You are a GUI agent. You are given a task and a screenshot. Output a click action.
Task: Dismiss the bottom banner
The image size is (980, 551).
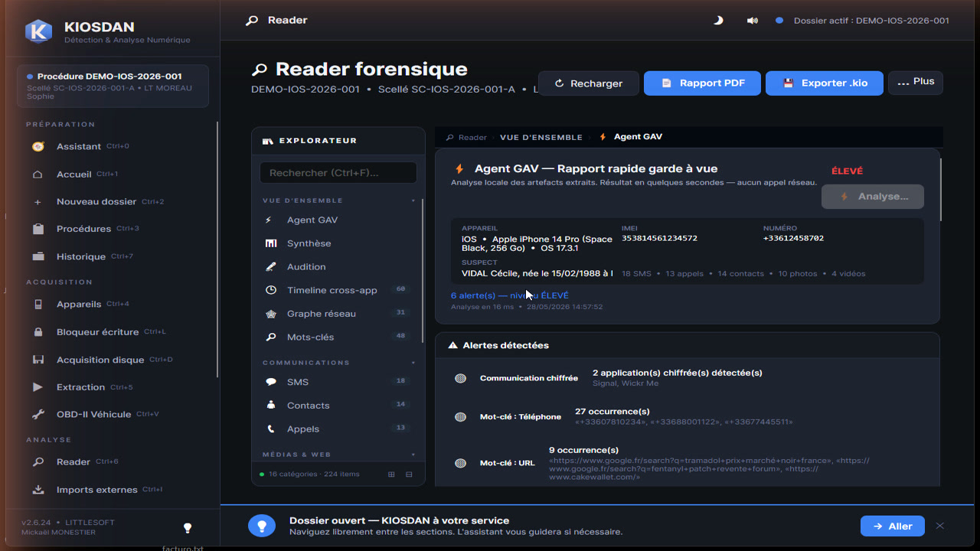pos(940,526)
